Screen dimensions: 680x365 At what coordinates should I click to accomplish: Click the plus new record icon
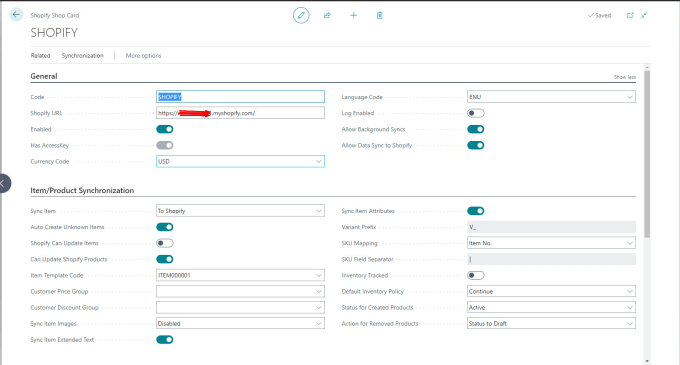pyautogui.click(x=353, y=15)
